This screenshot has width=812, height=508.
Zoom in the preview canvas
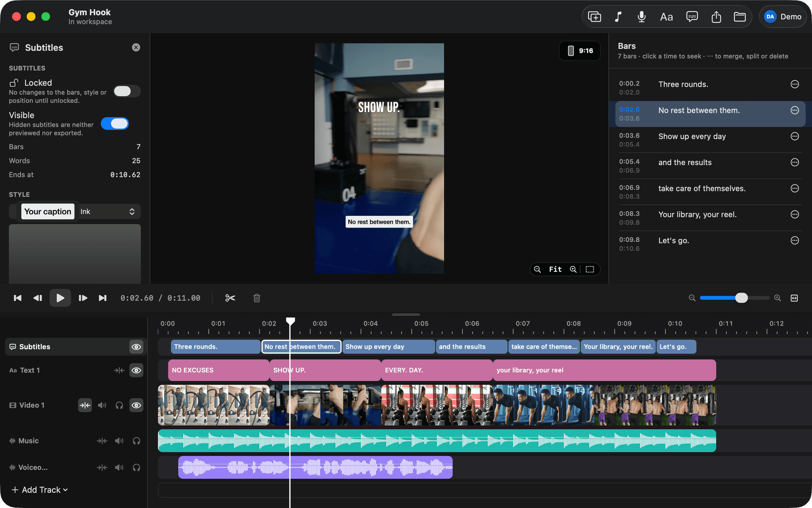coord(573,269)
